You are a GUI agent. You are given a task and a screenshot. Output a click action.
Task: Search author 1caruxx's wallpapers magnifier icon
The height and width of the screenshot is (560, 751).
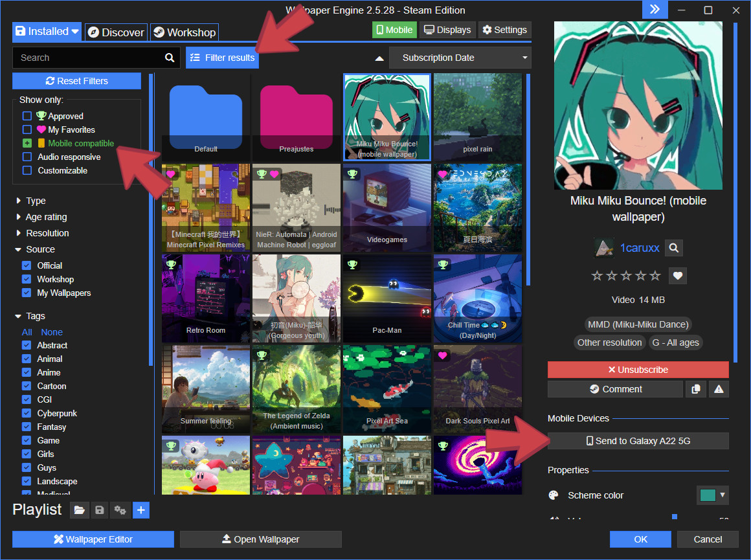pos(674,248)
